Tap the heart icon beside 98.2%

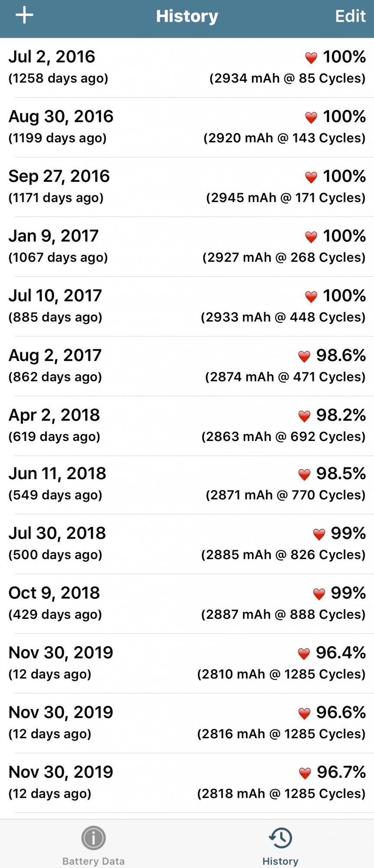pyautogui.click(x=304, y=416)
